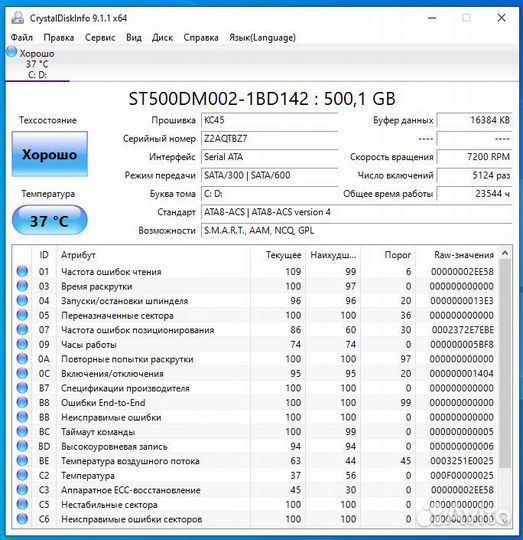523x540 pixels.
Task: Open the Язык(Language) menu
Action: [x=262, y=37]
